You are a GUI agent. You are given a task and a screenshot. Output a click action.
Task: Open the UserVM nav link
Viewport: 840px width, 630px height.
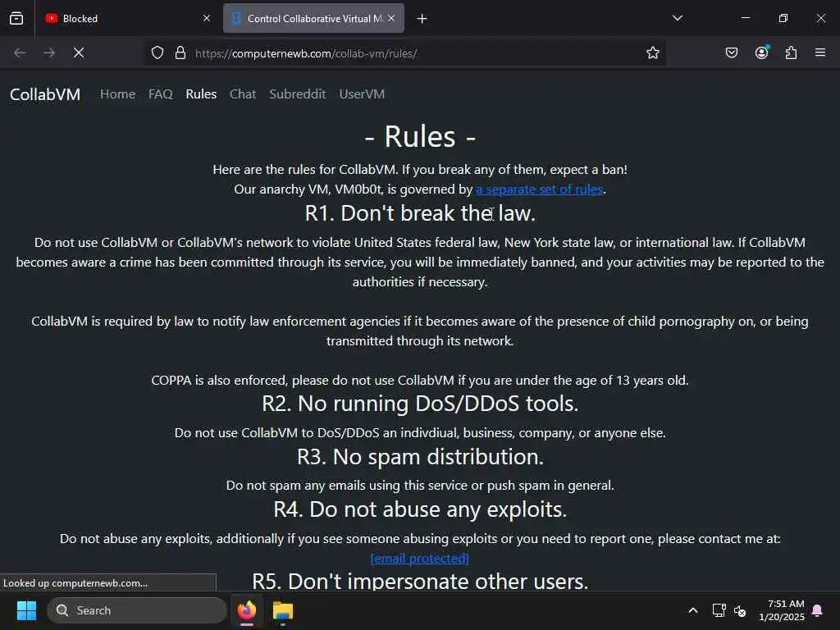[x=362, y=94]
